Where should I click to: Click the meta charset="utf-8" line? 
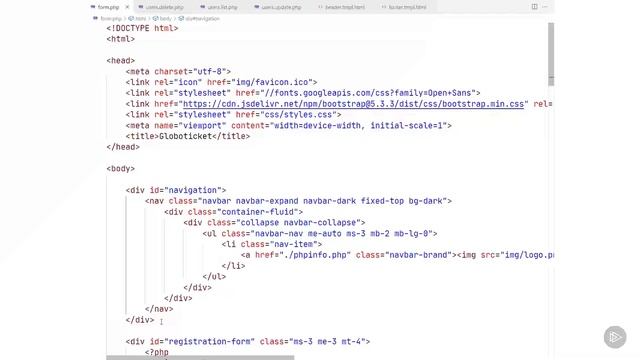pyautogui.click(x=178, y=71)
